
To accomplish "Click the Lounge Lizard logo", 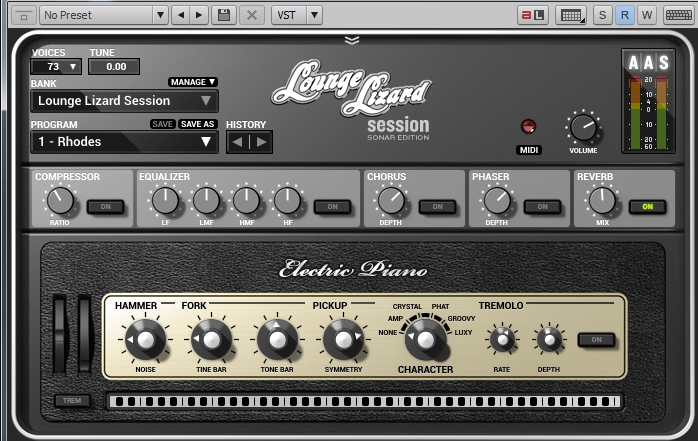I will (352, 87).
